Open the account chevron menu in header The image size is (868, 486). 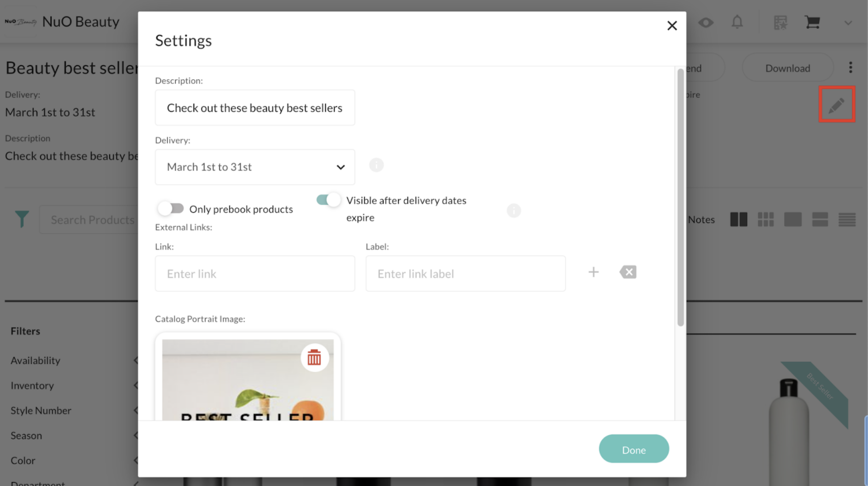pos(848,23)
